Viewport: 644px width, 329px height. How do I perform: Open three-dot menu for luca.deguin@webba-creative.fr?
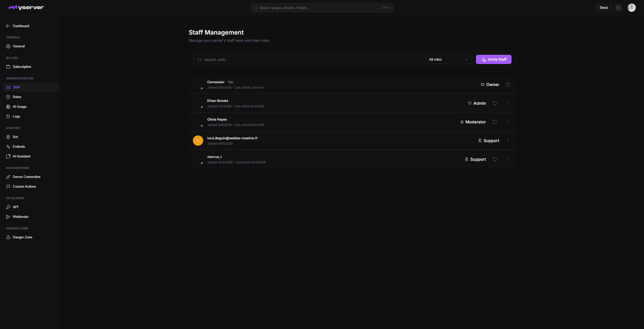coord(508,141)
